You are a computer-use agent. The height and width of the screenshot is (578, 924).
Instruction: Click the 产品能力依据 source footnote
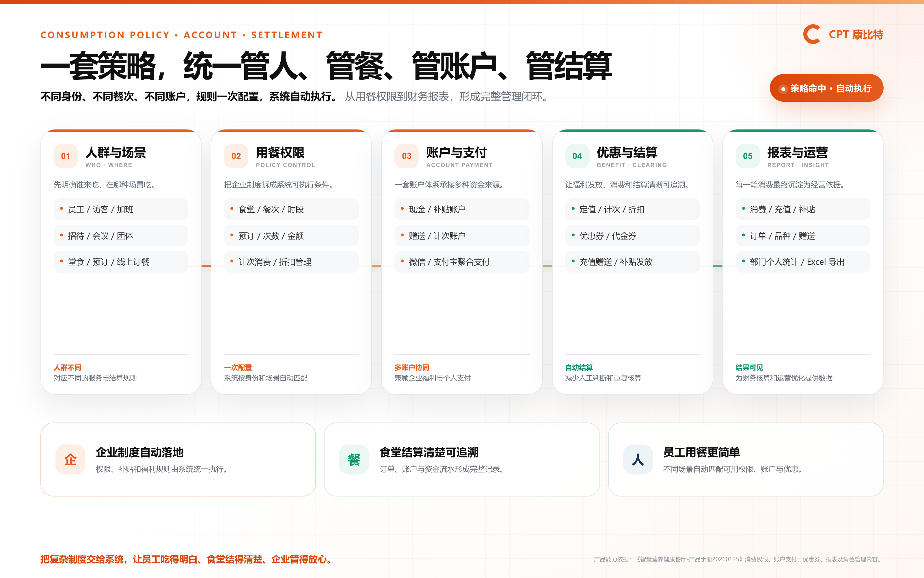(x=738, y=559)
